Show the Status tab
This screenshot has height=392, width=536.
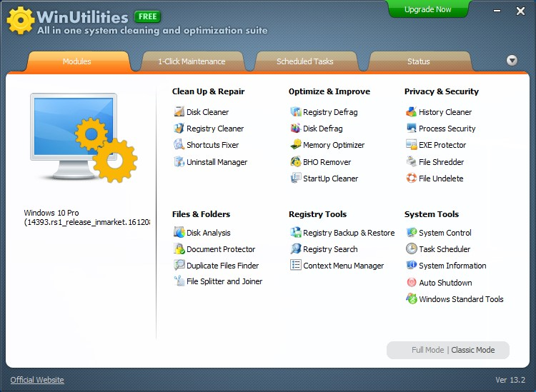(419, 61)
